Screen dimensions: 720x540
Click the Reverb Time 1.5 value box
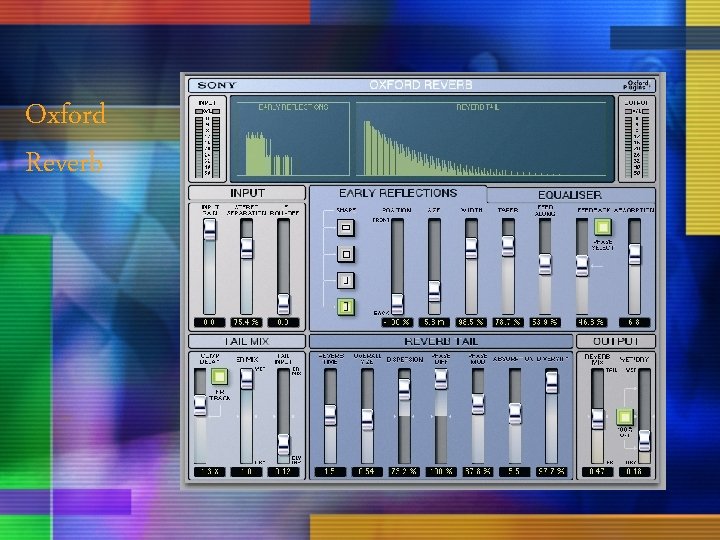tap(330, 472)
